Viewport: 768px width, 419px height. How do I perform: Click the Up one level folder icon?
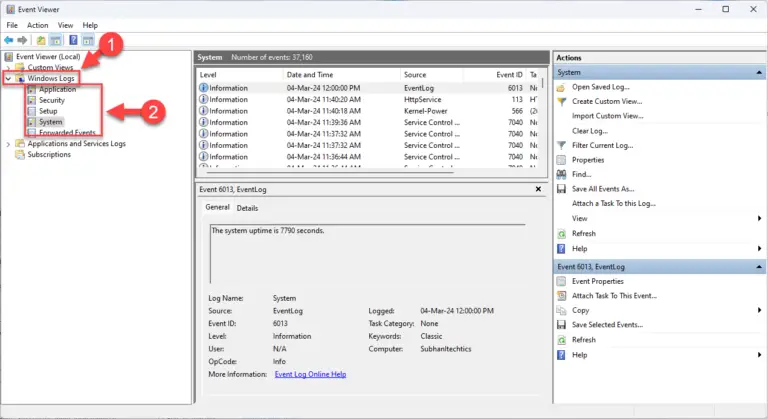pos(42,41)
